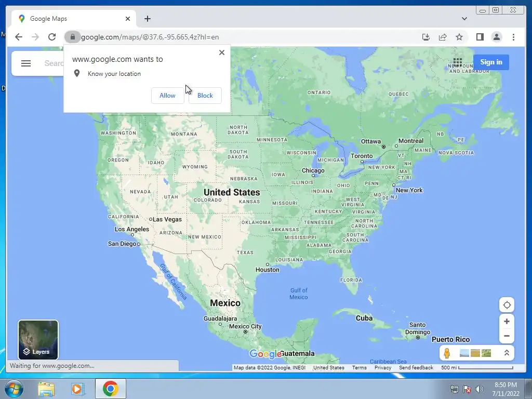532x399 pixels.
Task: Click the network tray icon
Action: click(454, 389)
